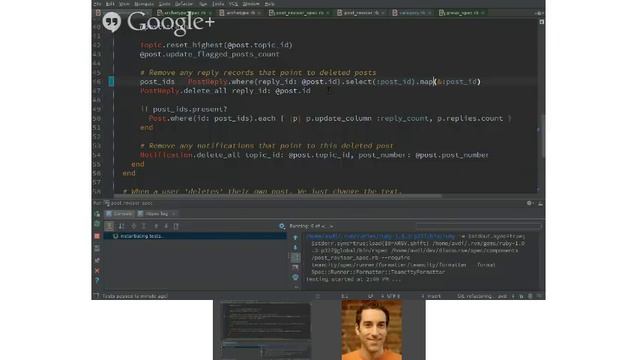Open help via the blue question mark icon
This screenshot has height=360, width=640.
[x=97, y=281]
